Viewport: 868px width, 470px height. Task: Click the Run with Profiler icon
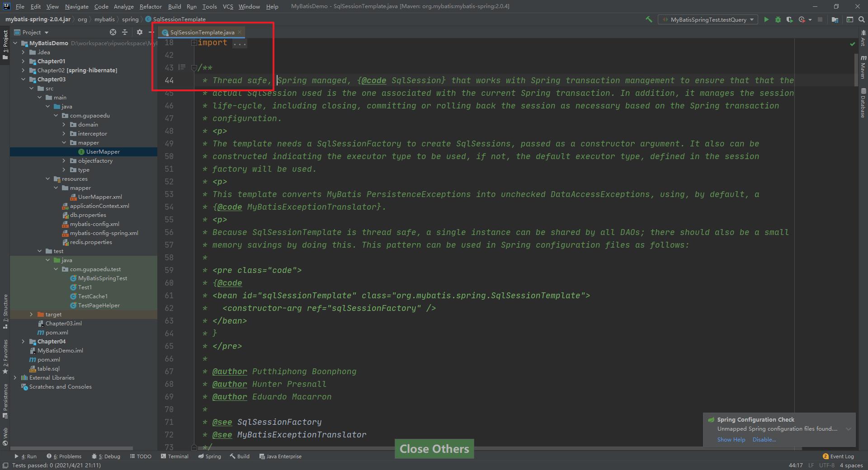tap(802, 19)
